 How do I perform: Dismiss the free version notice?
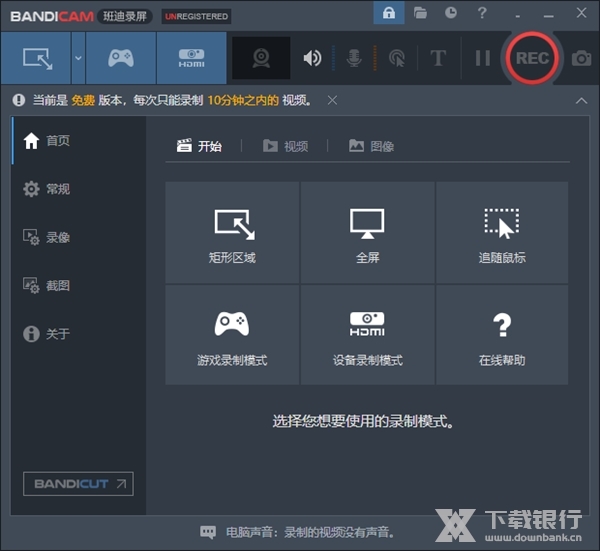pos(333,100)
